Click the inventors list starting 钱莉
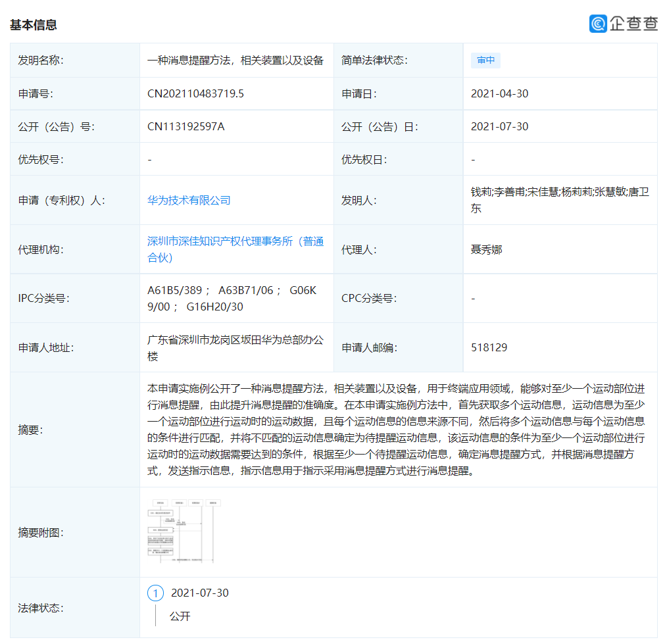Image resolution: width=665 pixels, height=644 pixels. pos(560,200)
